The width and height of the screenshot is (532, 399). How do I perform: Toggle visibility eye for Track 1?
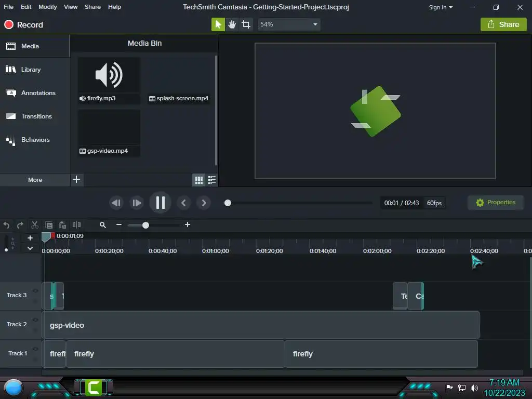point(35,349)
